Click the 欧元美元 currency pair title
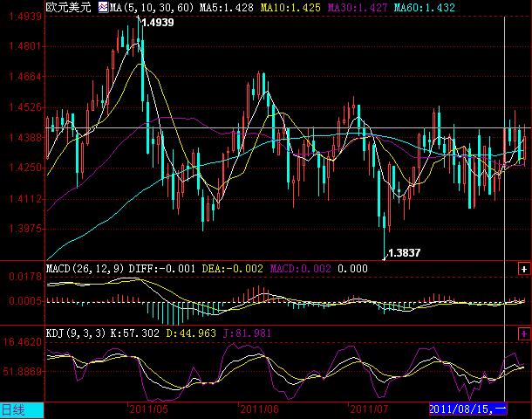The image size is (532, 419). click(x=69, y=7)
